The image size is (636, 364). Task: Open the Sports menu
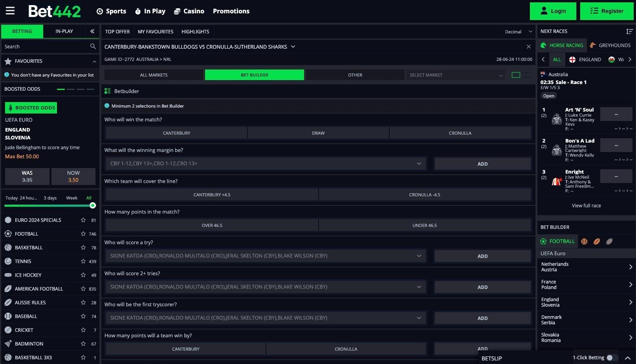point(112,11)
